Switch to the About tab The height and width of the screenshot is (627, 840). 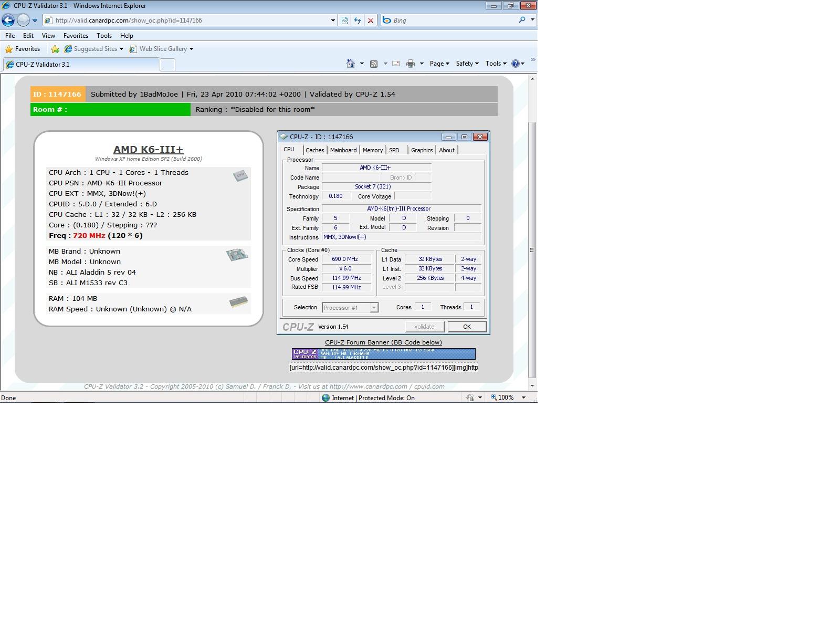pos(447,150)
